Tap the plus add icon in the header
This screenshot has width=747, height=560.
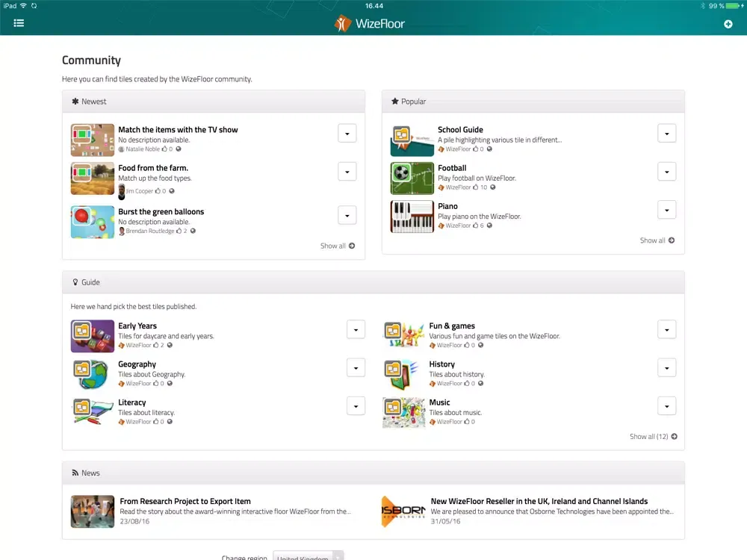pyautogui.click(x=728, y=24)
